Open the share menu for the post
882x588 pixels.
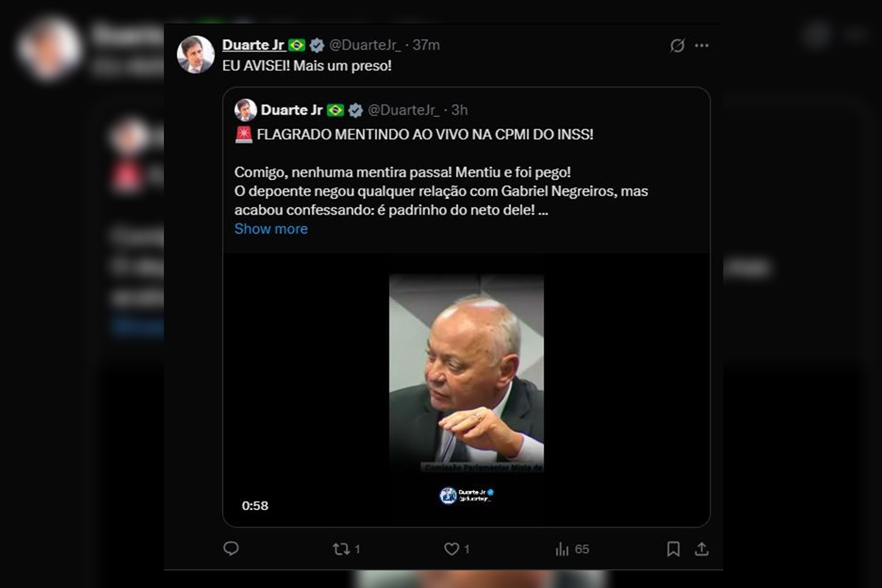(x=703, y=548)
